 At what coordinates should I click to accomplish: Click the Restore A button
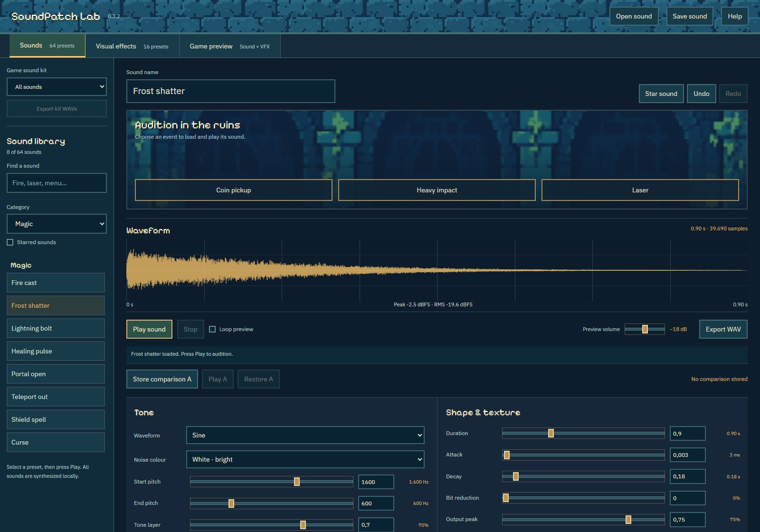[258, 379]
